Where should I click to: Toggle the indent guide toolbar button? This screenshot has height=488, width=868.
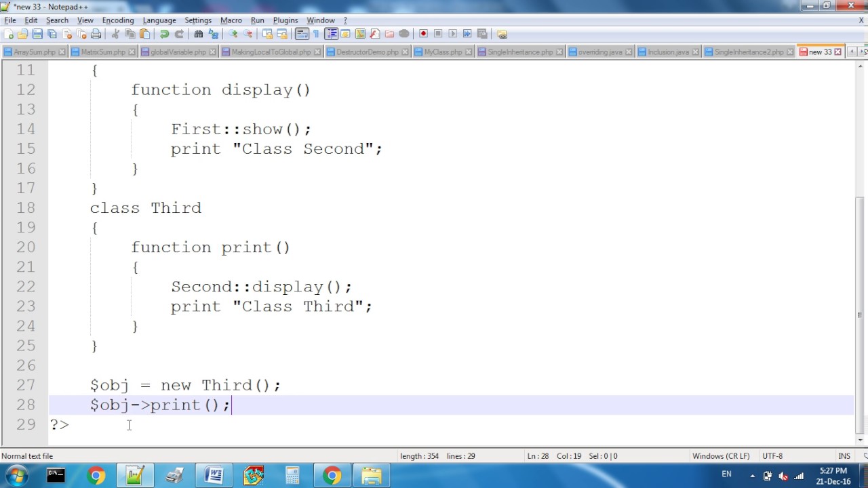pyautogui.click(x=332, y=34)
